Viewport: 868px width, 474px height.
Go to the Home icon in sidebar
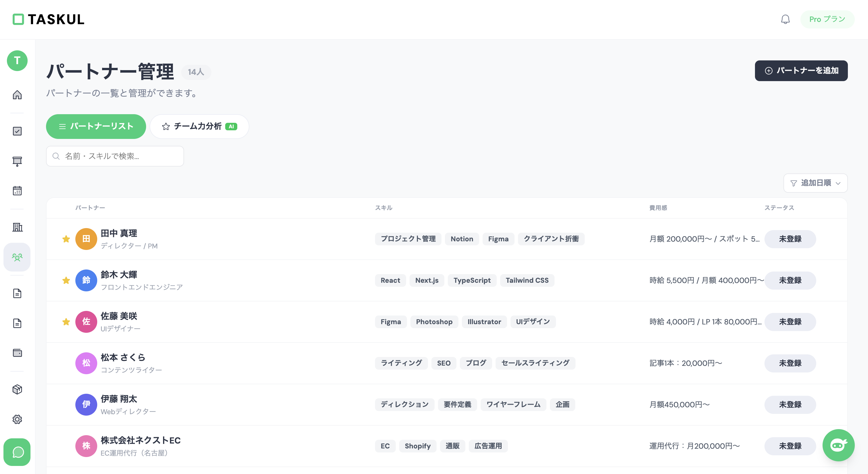(x=17, y=95)
